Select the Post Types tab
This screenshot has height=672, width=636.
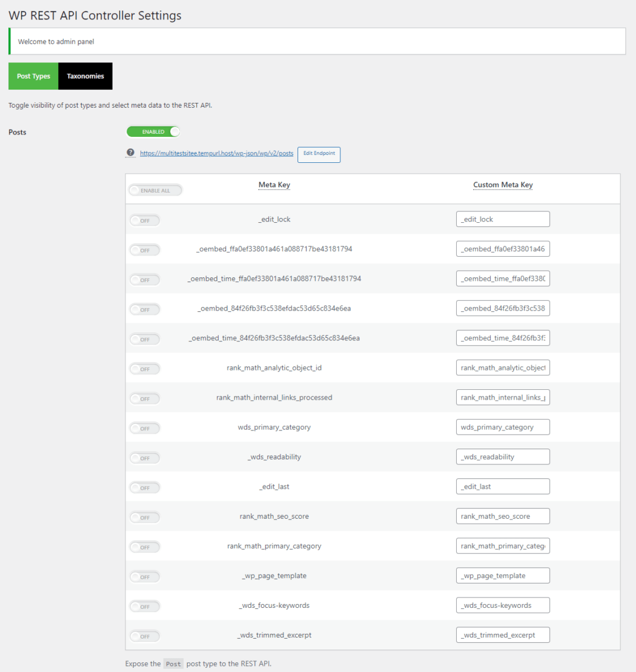coord(33,76)
